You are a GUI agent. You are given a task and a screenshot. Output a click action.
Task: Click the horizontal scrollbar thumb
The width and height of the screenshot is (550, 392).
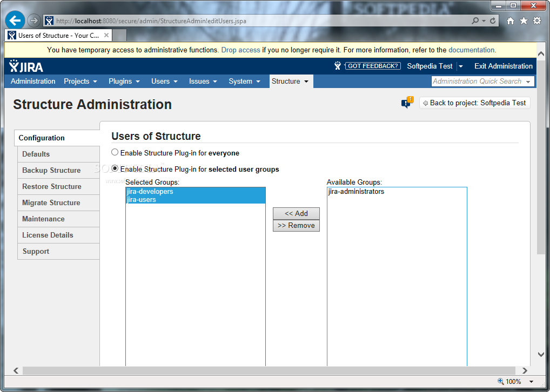point(269,370)
